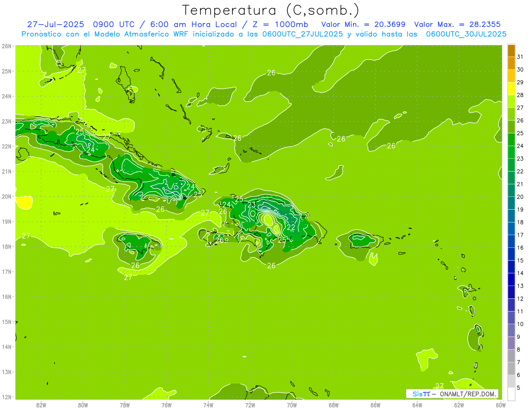Click legend value 31 on the color bar
Screen dimensions: 532x411
pos(520,57)
